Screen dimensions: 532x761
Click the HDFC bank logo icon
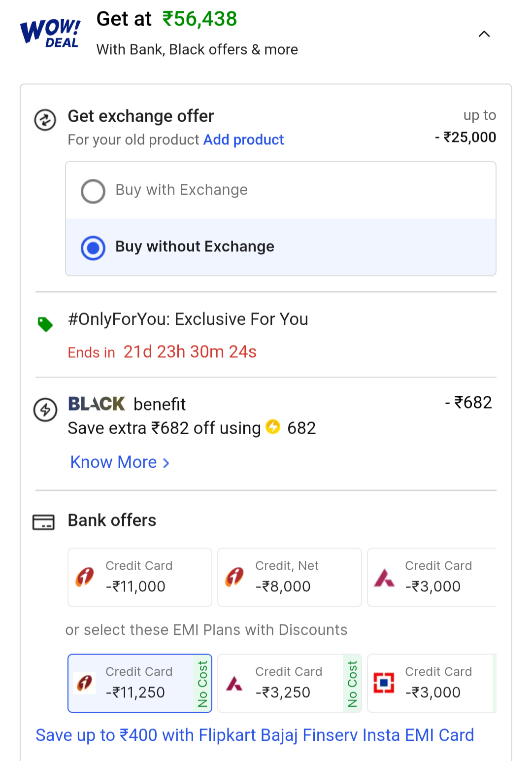(384, 683)
